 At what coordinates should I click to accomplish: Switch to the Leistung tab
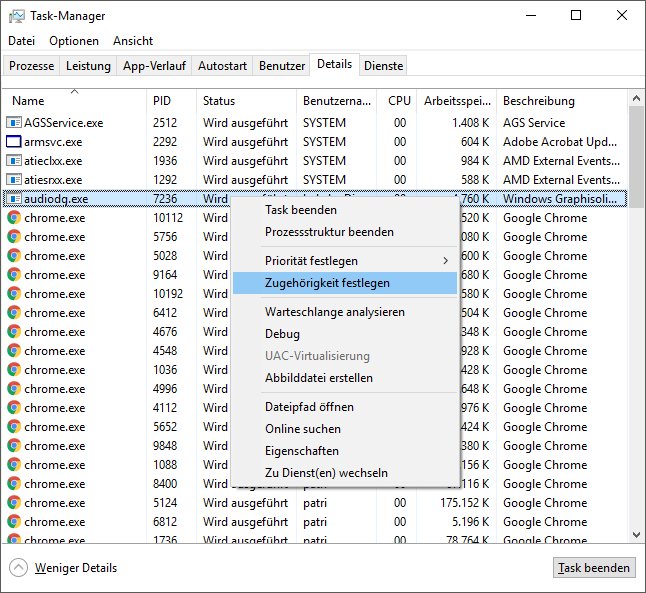tap(88, 66)
